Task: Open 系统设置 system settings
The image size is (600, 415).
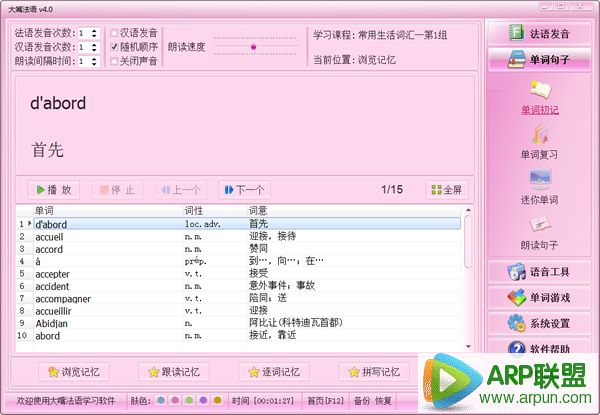Action: coord(539,323)
